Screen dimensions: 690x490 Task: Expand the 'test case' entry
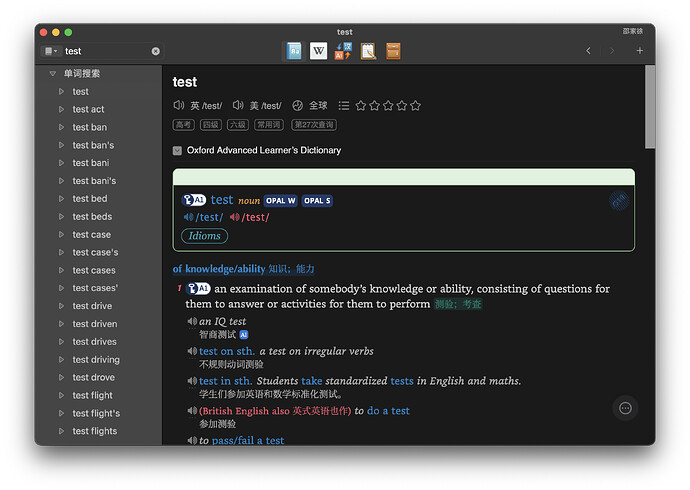[62, 234]
